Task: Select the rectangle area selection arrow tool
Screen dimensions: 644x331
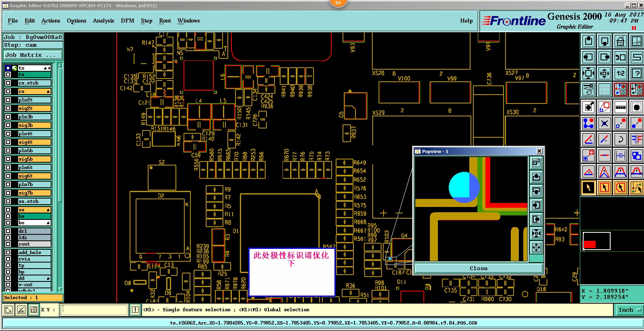Action: tap(605, 188)
